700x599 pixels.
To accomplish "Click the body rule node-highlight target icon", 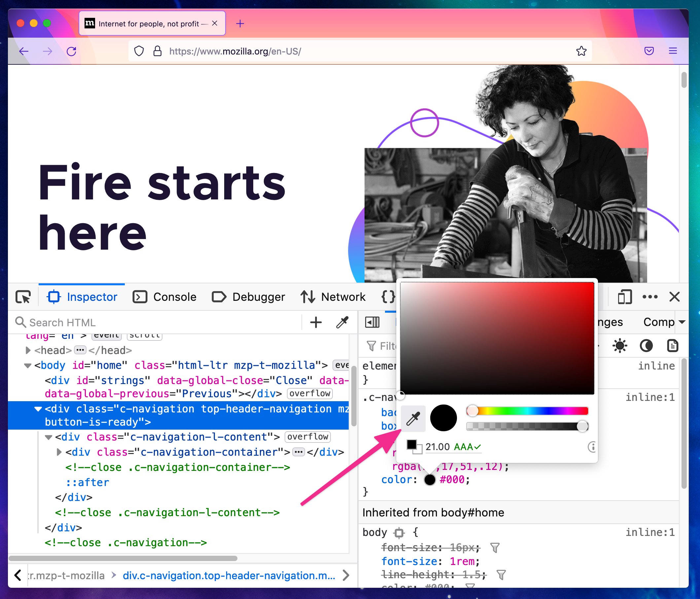I will point(399,533).
